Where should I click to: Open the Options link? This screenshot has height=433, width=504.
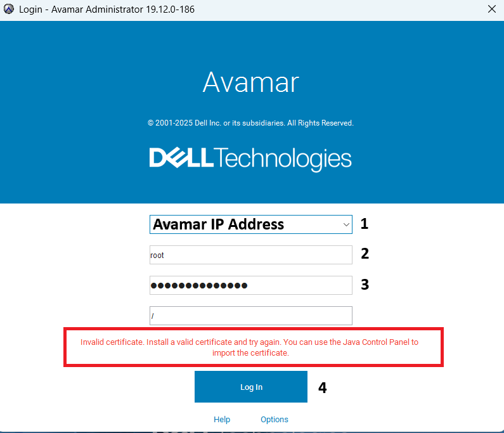pyautogui.click(x=274, y=420)
